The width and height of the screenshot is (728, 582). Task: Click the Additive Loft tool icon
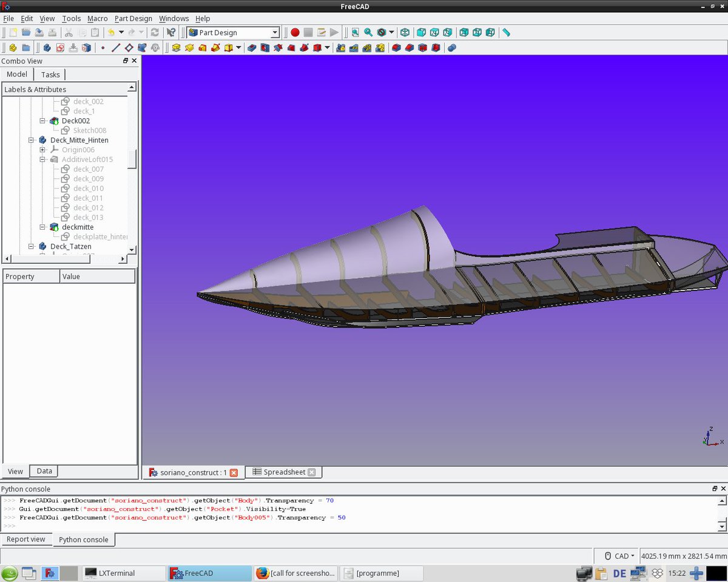coord(203,47)
